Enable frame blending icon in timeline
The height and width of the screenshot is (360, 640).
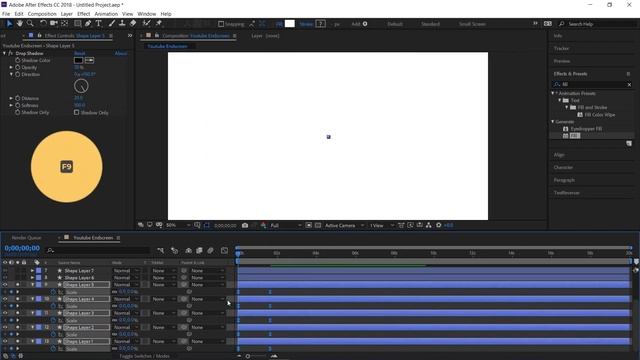point(199,250)
